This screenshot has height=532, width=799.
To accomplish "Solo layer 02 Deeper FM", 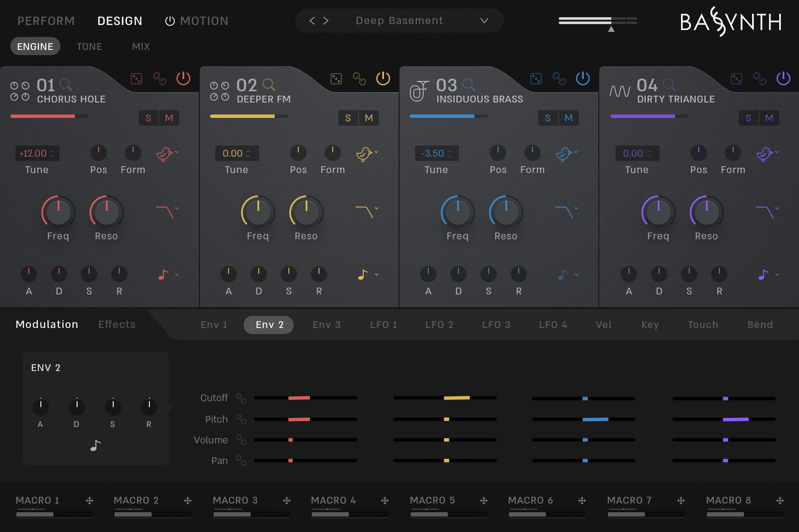I will [348, 118].
